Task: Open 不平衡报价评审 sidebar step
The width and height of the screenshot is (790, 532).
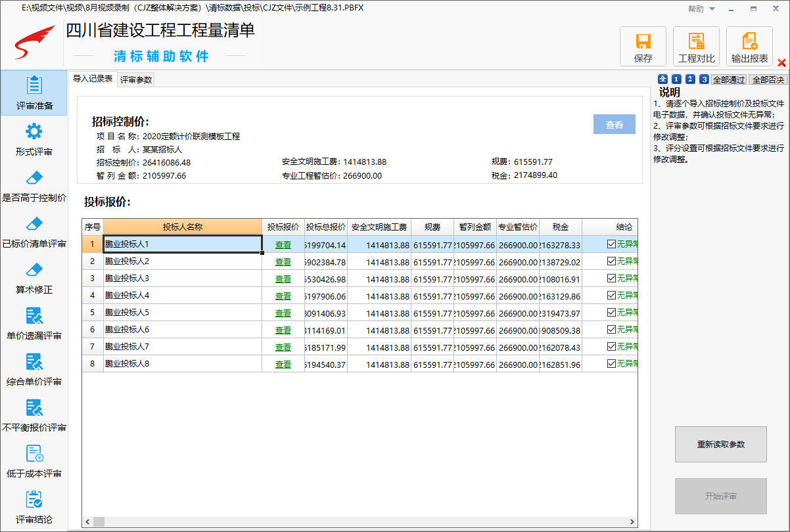Action: pos(34,415)
